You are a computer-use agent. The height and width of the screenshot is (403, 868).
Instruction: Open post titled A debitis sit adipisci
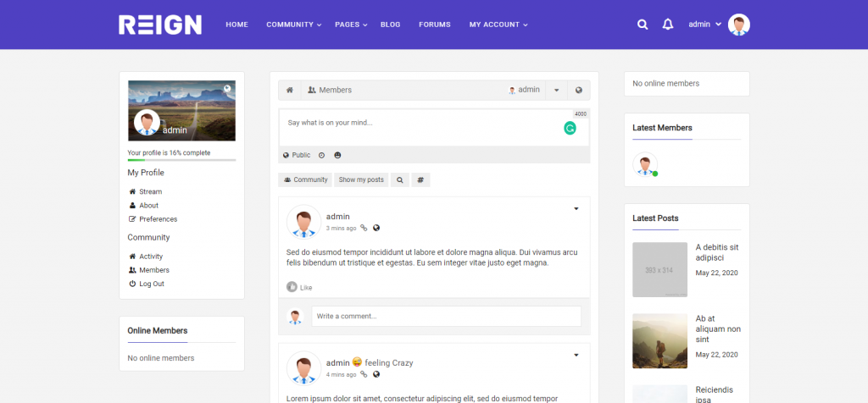tap(718, 252)
